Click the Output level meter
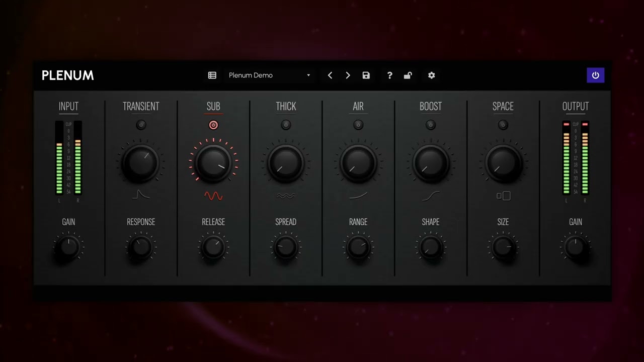 pyautogui.click(x=576, y=158)
